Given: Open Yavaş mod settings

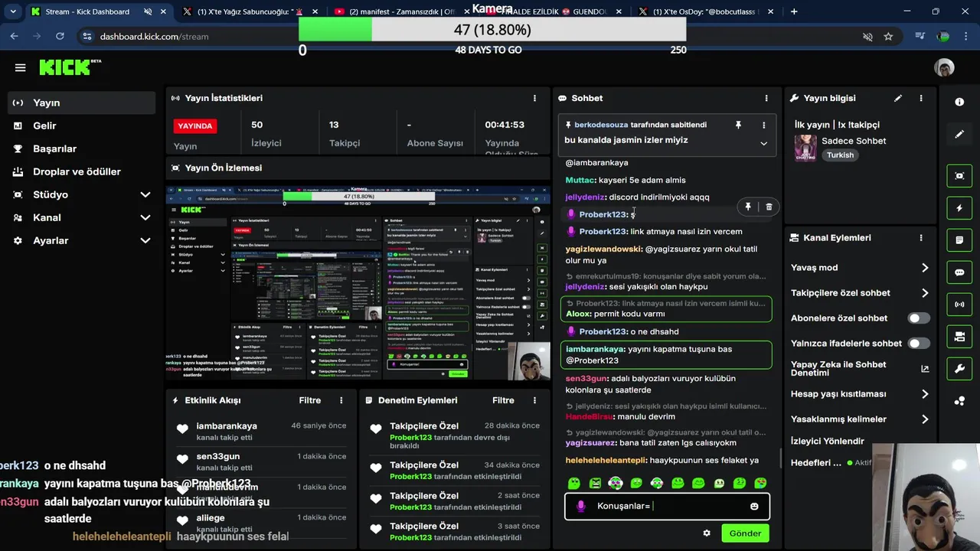Looking at the screenshot, I should (860, 268).
